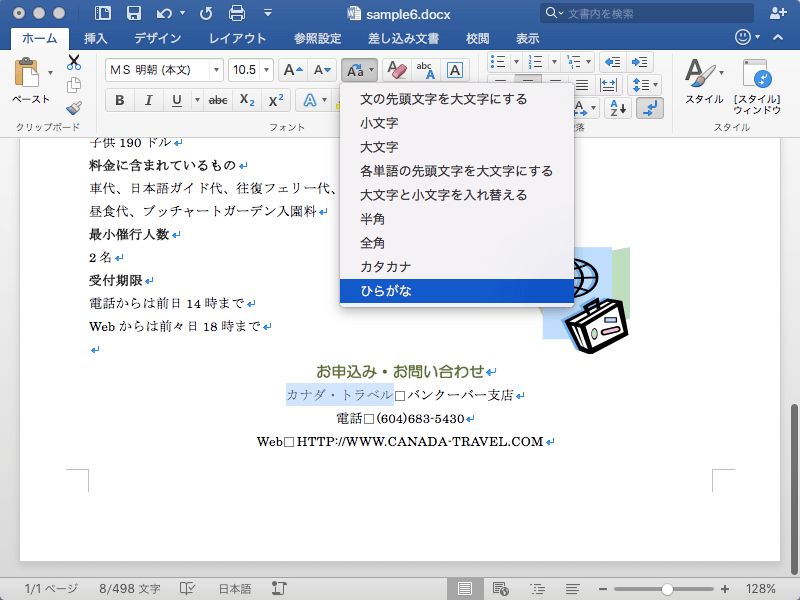Open the Paste options dropdown arrow
Viewport: 800px width, 600px height.
pyautogui.click(x=50, y=72)
